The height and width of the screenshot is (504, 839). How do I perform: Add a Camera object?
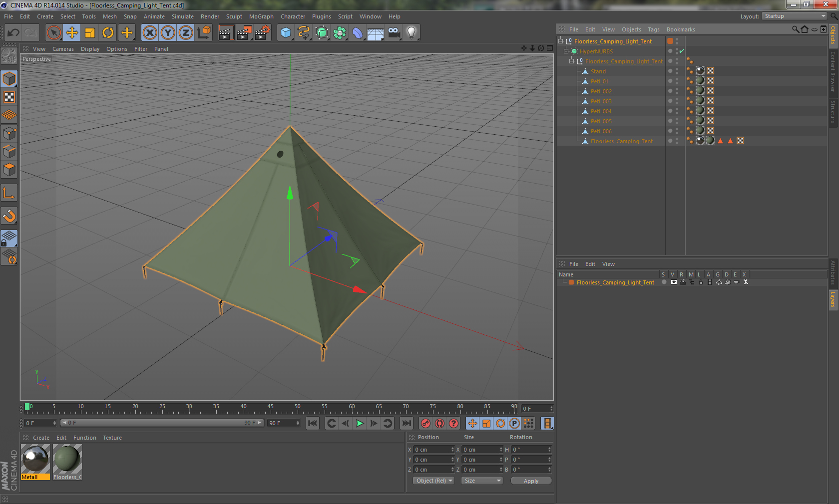[394, 33]
